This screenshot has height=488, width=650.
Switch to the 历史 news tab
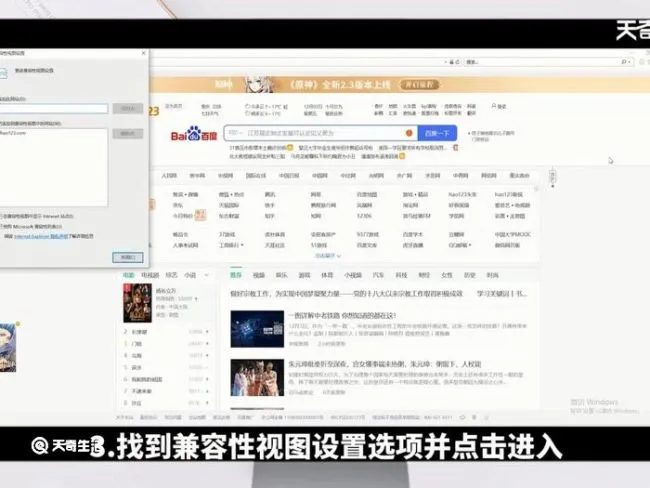pos(469,275)
